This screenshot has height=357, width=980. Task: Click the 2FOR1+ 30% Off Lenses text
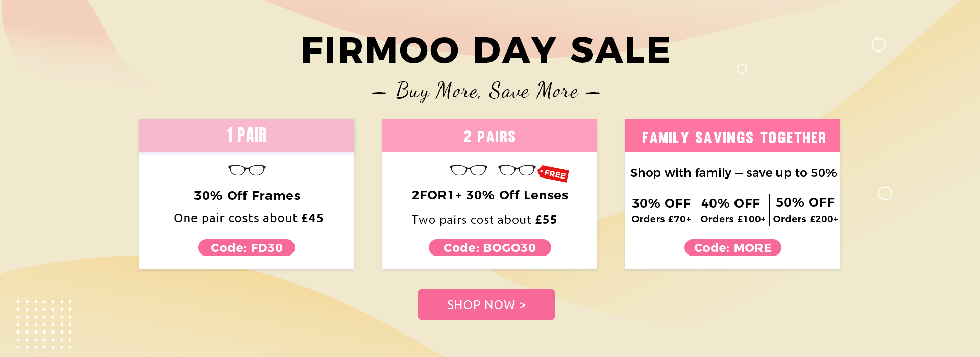489,195
